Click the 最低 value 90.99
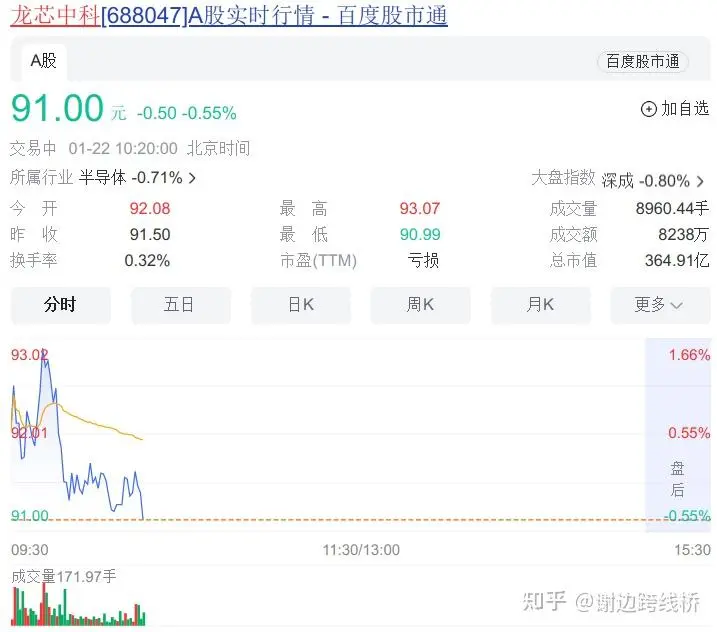The width and height of the screenshot is (717, 632). pos(420,235)
